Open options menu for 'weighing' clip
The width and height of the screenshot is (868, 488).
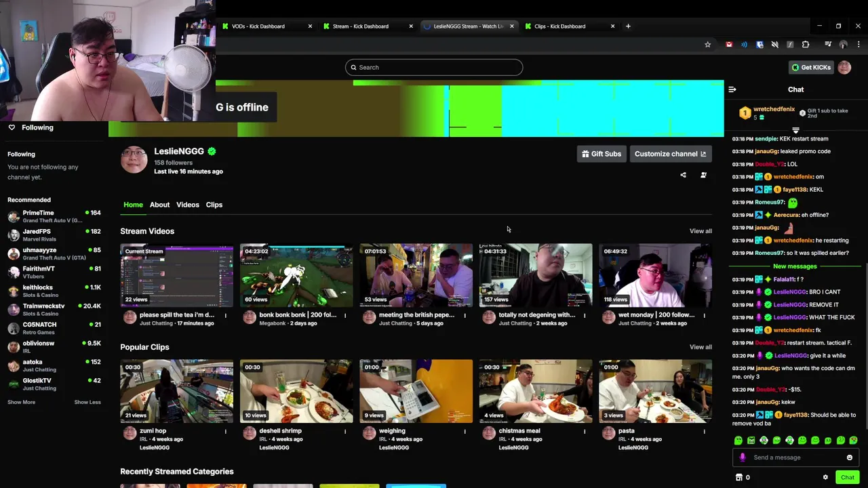pyautogui.click(x=465, y=431)
